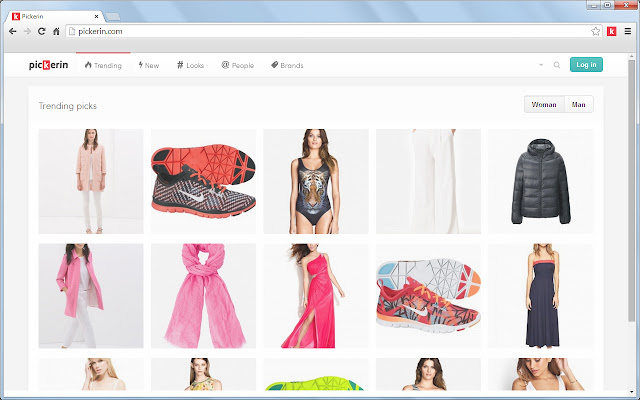Open the bright pink coat pick
Viewport: 640px width, 400px height.
(x=91, y=296)
